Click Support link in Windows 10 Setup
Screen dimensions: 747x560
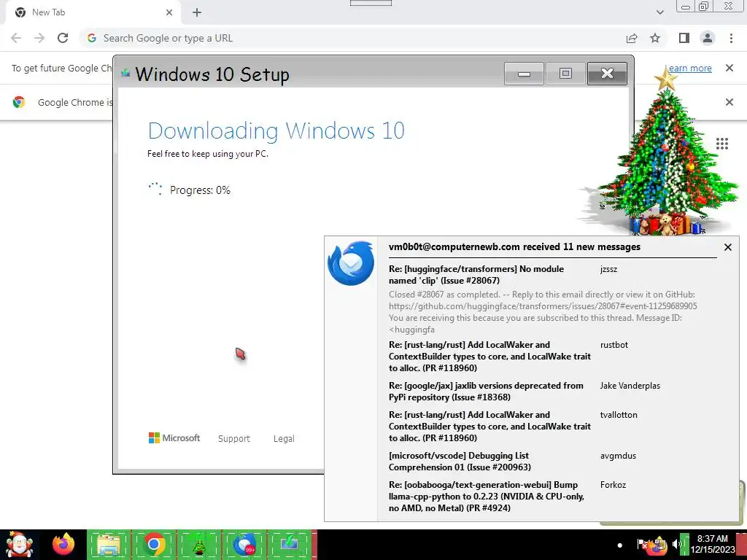[234, 438]
